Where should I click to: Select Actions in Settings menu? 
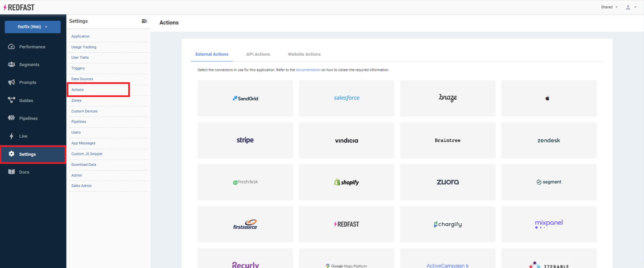78,90
